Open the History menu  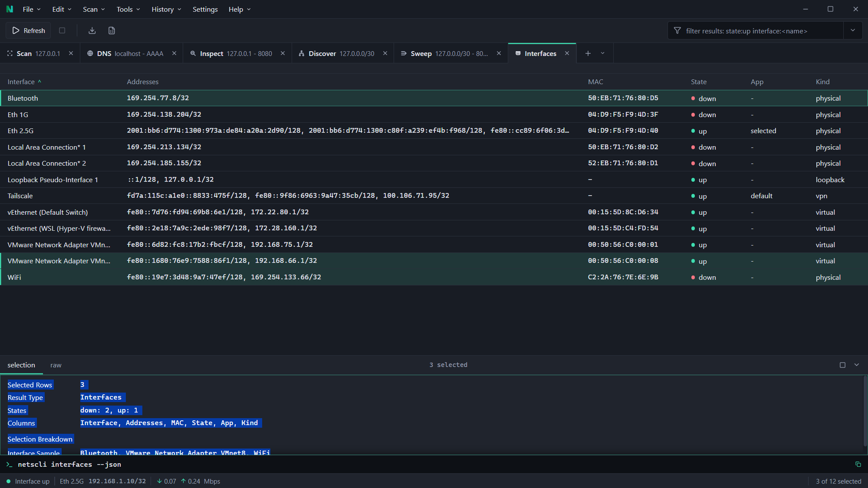pos(166,9)
